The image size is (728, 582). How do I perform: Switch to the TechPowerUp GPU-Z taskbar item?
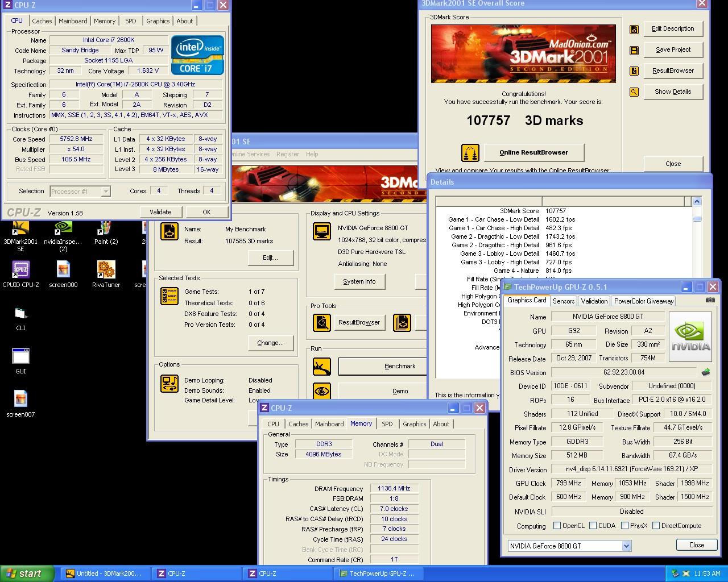(x=379, y=573)
